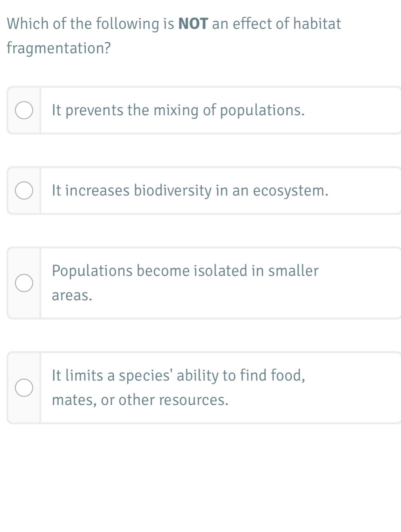This screenshot has height=532, width=401.
Task: Click the word 'mixing' in first answer
Action: point(176,110)
